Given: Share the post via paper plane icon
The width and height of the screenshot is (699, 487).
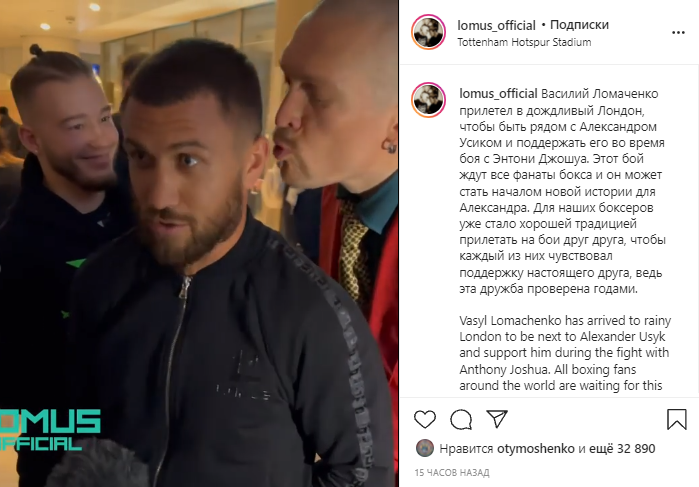Looking at the screenshot, I should pyautogui.click(x=498, y=419).
